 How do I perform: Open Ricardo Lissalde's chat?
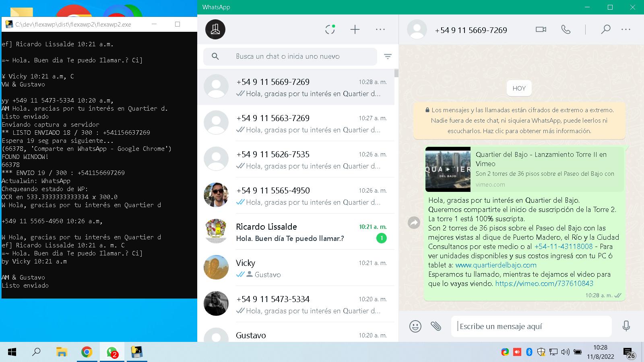click(x=296, y=232)
